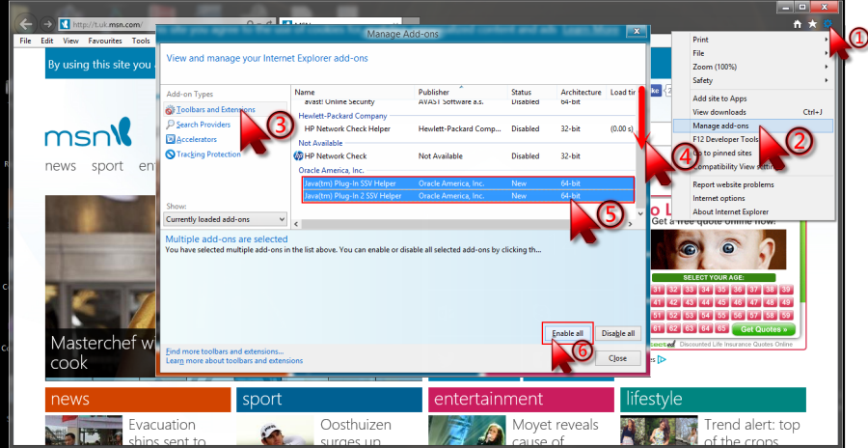
Task: Click the msn logo on the page
Action: [89, 133]
